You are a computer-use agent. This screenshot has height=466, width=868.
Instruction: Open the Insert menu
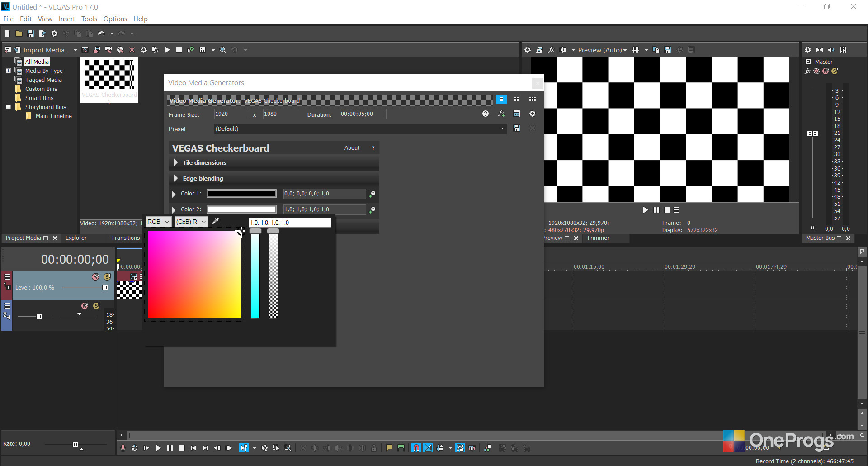[67, 19]
